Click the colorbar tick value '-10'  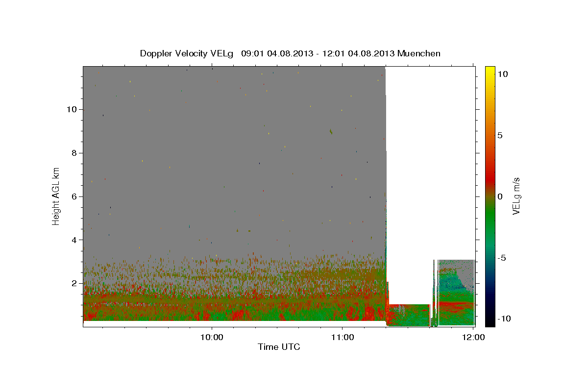(505, 318)
